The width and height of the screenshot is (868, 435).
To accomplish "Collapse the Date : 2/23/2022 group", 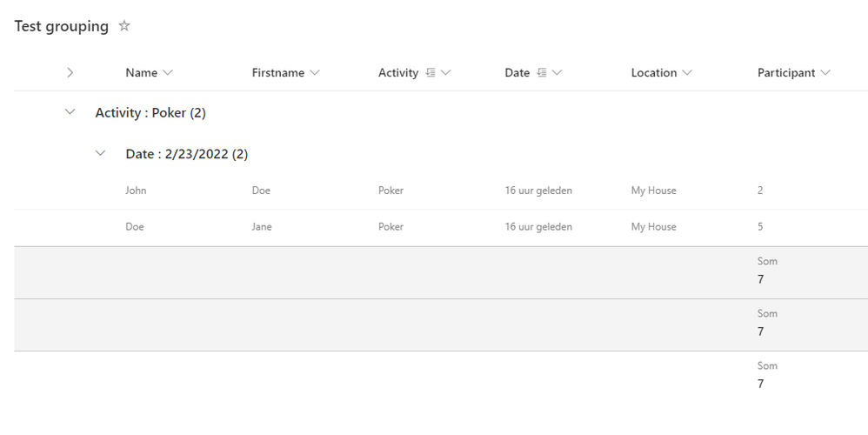I will 101,154.
